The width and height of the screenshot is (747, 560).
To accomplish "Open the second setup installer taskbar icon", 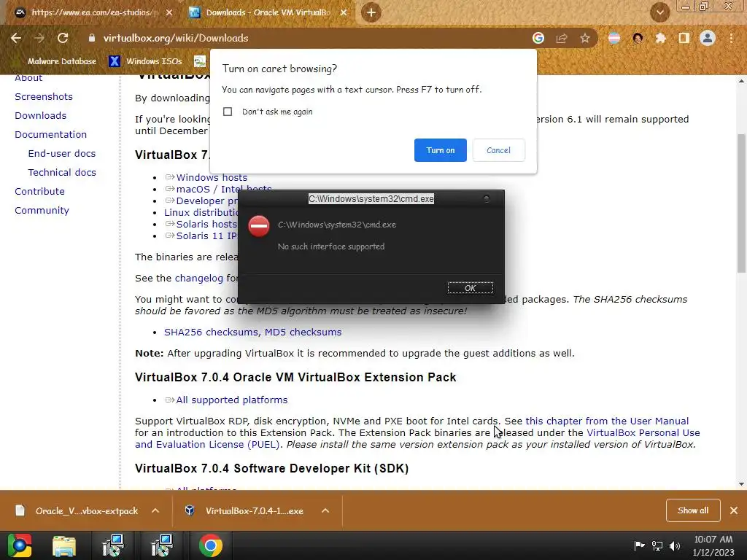I will 162,545.
